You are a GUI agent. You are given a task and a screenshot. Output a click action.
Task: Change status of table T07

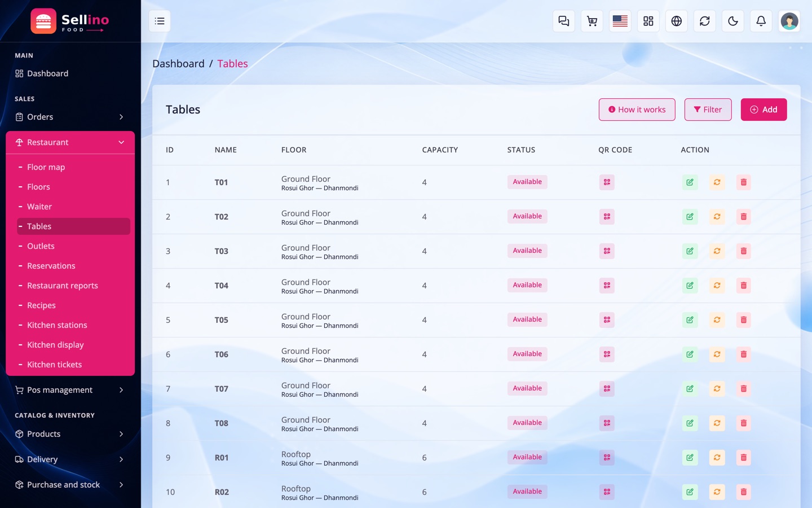point(717,389)
